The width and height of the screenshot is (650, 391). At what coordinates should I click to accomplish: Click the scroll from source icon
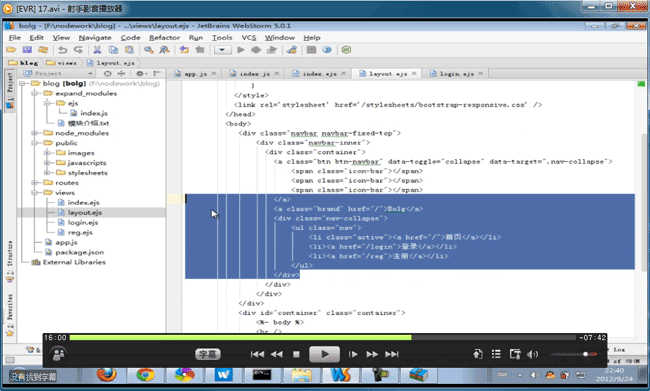pyautogui.click(x=107, y=73)
